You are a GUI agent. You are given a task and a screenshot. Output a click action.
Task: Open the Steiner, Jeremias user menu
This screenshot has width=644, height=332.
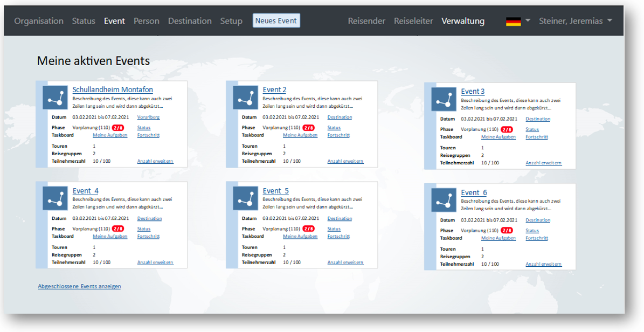[x=575, y=21]
